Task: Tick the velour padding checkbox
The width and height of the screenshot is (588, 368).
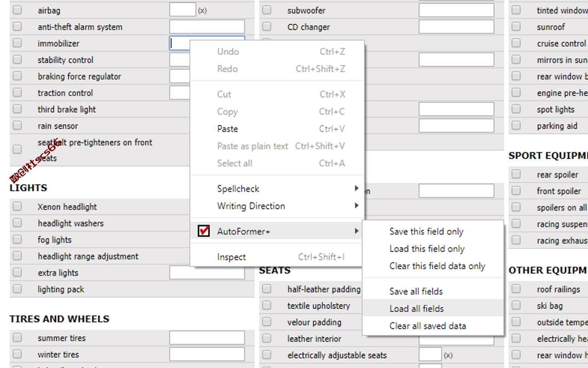Action: pos(266,322)
